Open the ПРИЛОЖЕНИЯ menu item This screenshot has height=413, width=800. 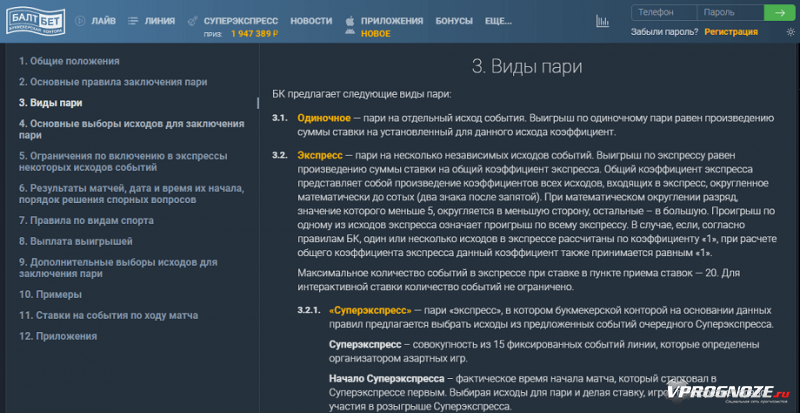click(392, 21)
